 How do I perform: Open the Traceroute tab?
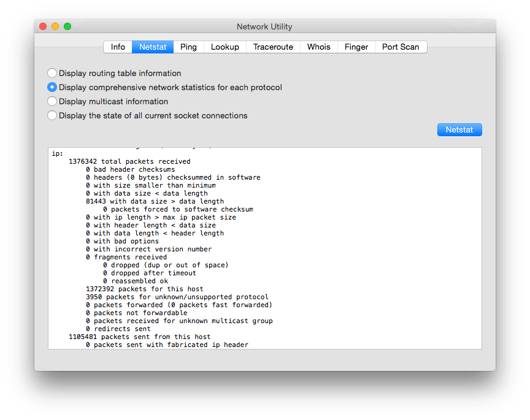[272, 47]
